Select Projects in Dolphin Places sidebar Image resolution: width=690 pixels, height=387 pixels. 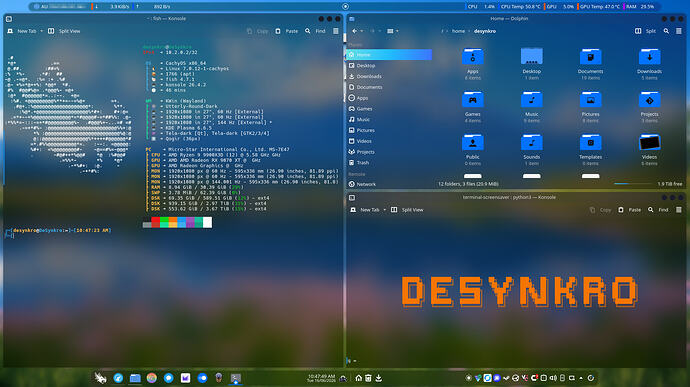(389, 152)
